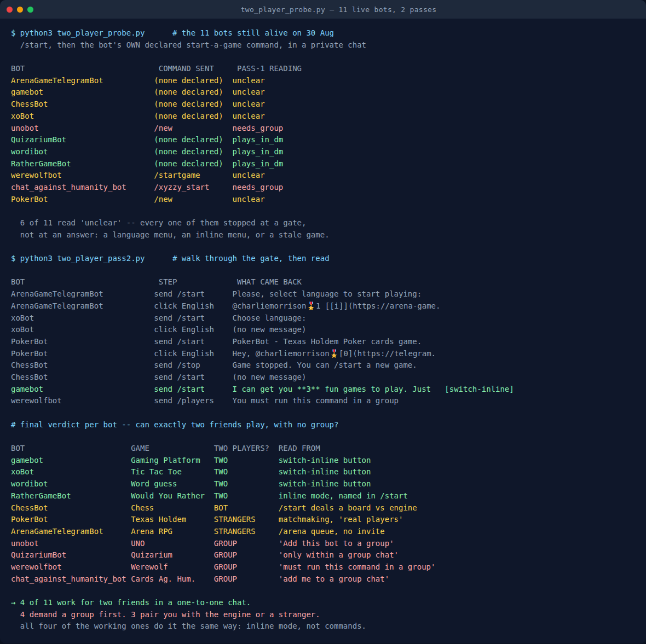Viewport: 646px width, 644px height.
Task: Click 'gamebot' in the pass-1 table
Action: click(x=27, y=92)
